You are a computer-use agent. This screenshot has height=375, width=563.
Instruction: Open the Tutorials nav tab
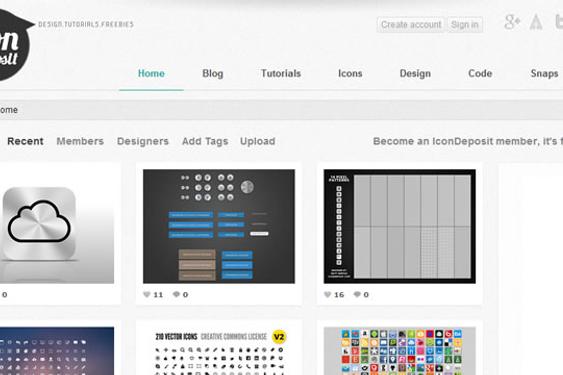[x=281, y=74]
